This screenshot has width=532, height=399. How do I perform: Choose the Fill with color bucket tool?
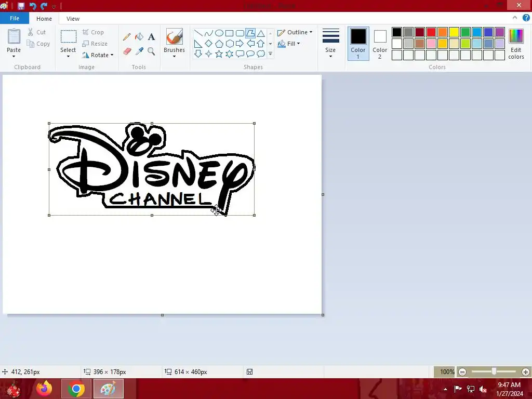pyautogui.click(x=139, y=37)
